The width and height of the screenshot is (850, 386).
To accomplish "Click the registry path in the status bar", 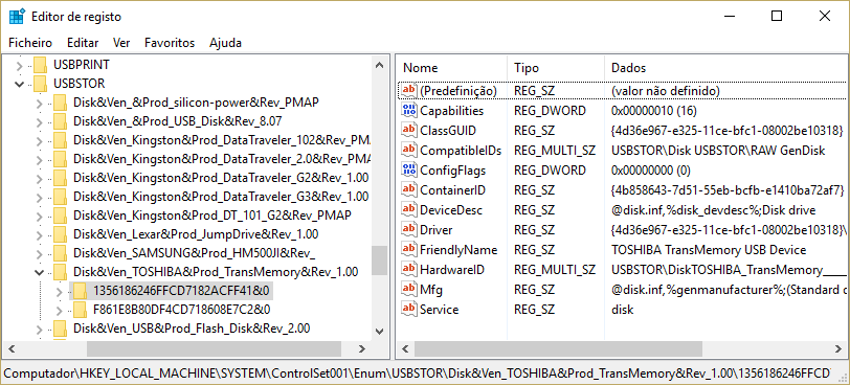I will coord(417,374).
